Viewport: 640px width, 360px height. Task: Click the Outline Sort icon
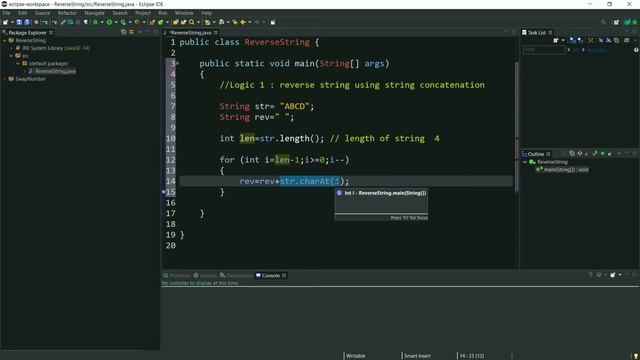(x=579, y=154)
